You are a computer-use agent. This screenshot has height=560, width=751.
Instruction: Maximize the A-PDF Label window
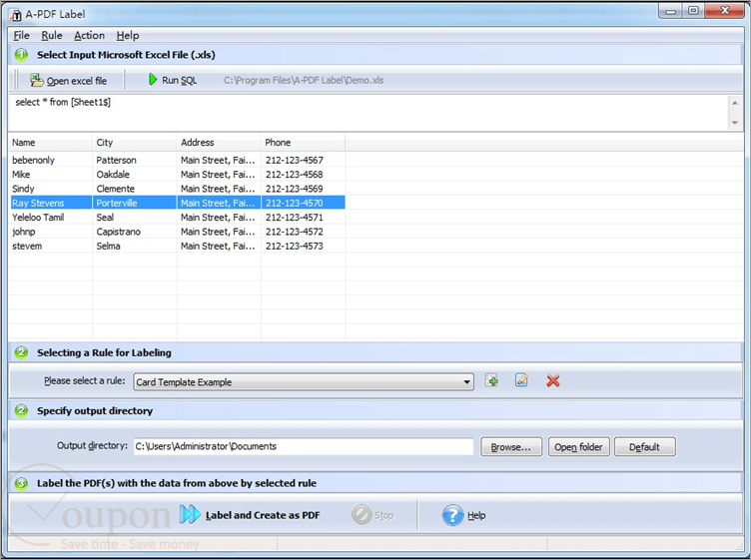pyautogui.click(x=693, y=11)
